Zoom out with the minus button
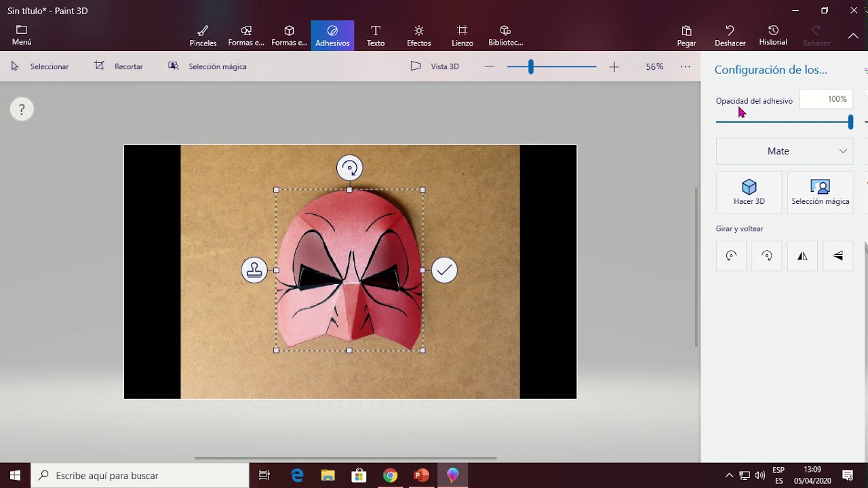The width and height of the screenshot is (868, 488). pos(490,66)
